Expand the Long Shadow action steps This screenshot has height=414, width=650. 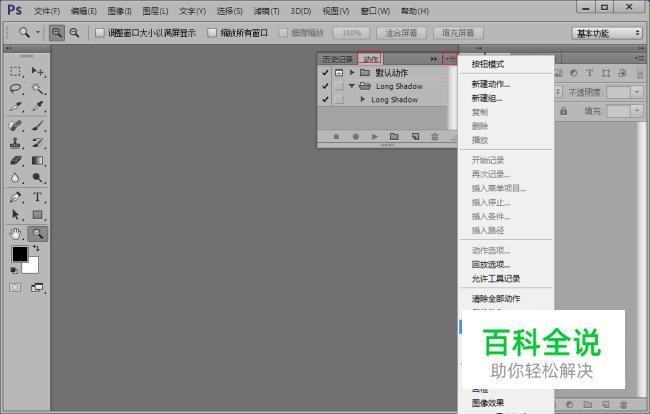tap(363, 99)
